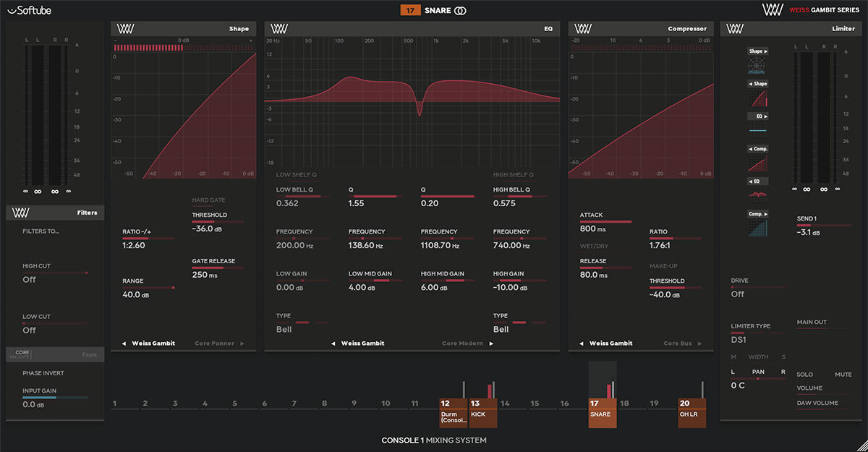Click the ◀ Shape order label

pos(758,84)
